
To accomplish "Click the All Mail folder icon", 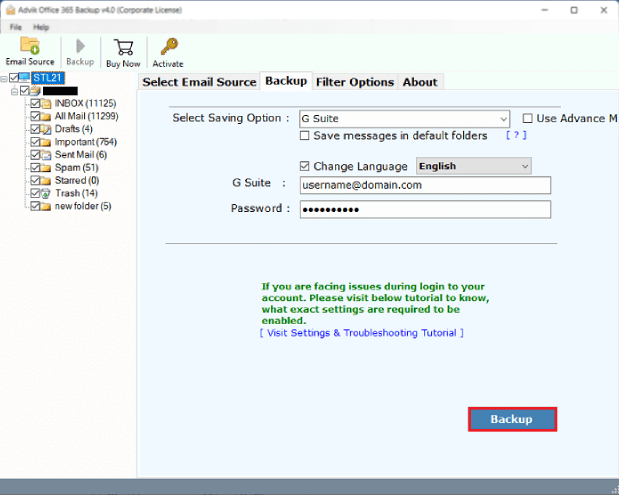I will [47, 116].
